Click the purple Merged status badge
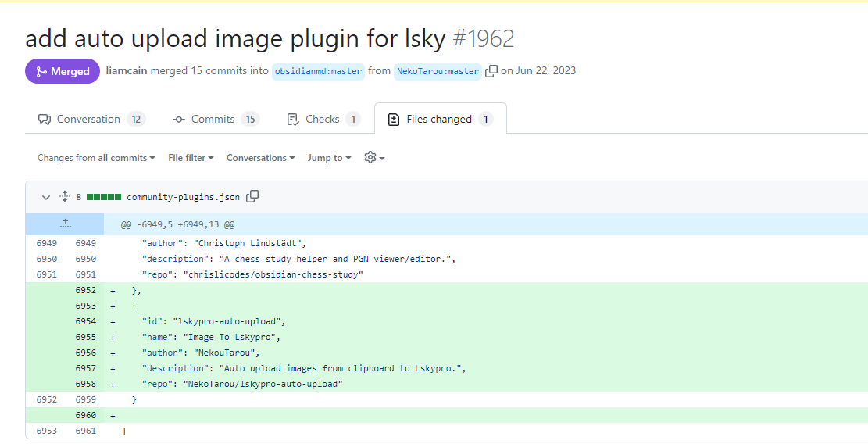Screen dimensions: 868x444 click(x=63, y=71)
